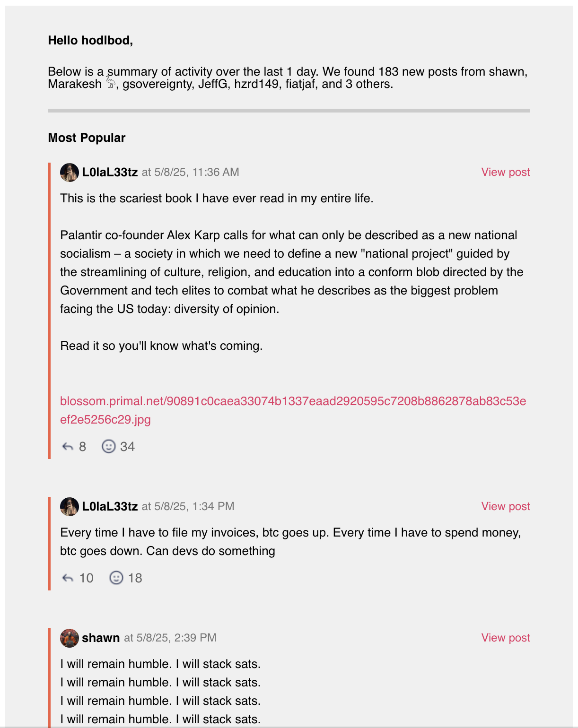Image resolution: width=578 pixels, height=728 pixels.
Task: Open View post link for 1:34 PM post
Action: [x=505, y=506]
